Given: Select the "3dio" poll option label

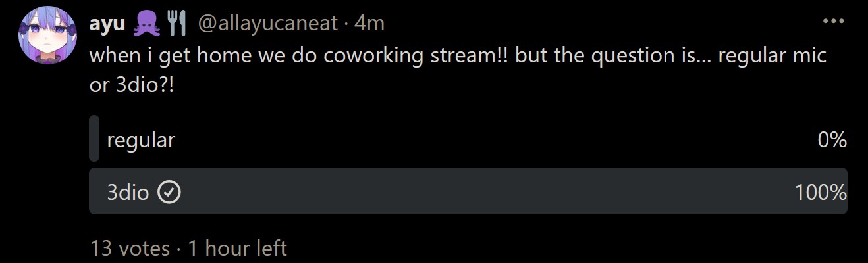Looking at the screenshot, I should (x=128, y=192).
